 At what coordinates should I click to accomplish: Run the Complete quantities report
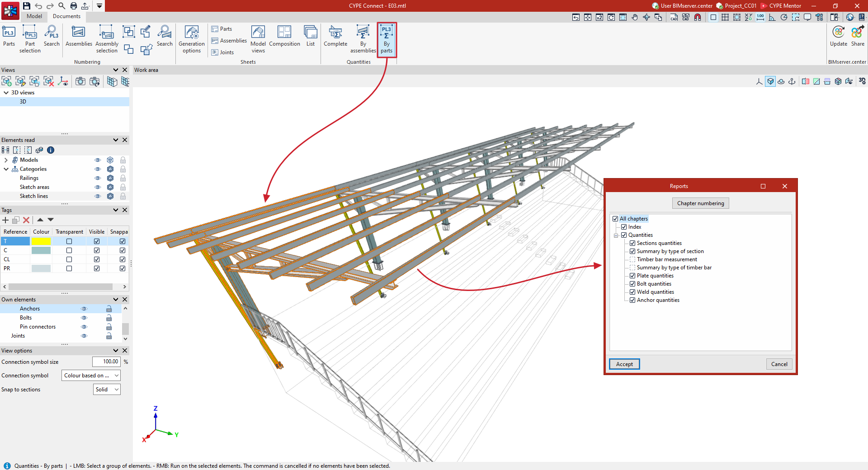coord(335,37)
